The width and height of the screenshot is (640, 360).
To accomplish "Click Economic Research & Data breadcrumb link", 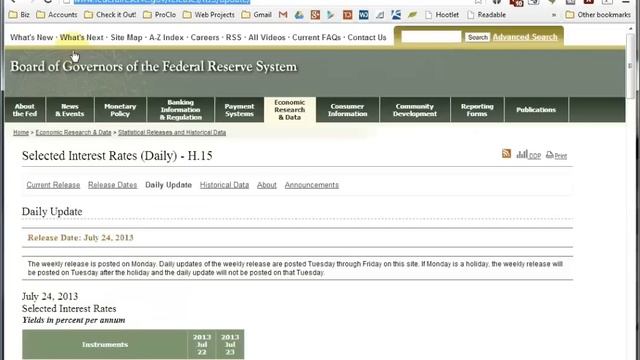I will (x=73, y=133).
